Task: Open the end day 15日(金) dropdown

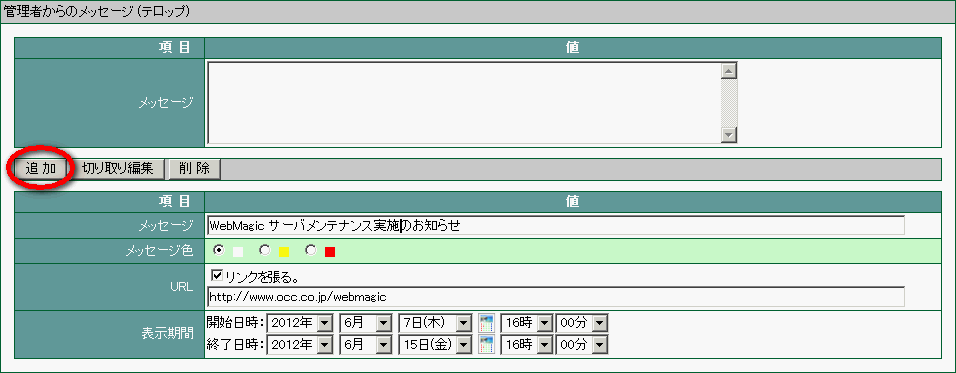Action: [x=435, y=345]
